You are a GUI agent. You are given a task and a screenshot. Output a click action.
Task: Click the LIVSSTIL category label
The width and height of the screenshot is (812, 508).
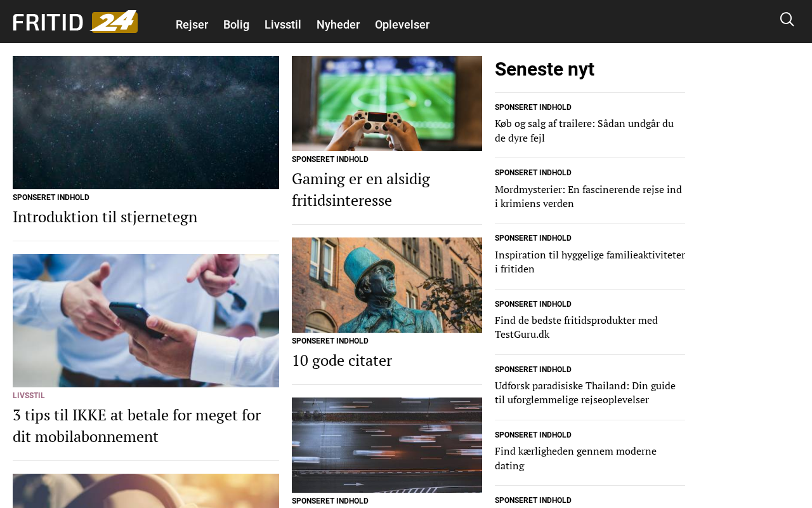point(29,396)
